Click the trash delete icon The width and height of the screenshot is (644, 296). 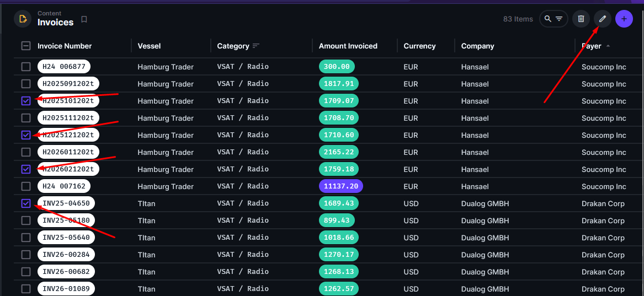(x=581, y=19)
